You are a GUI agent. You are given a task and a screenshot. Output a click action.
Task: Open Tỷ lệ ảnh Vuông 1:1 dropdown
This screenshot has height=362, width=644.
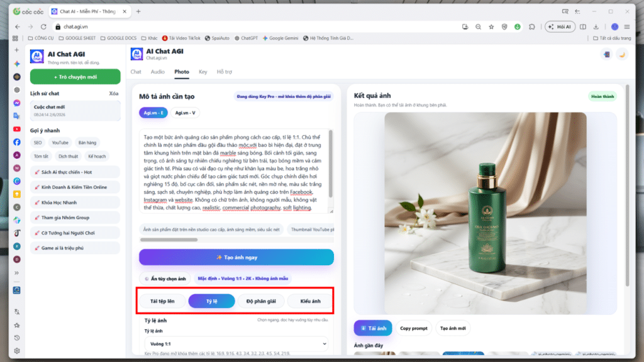coord(236,344)
